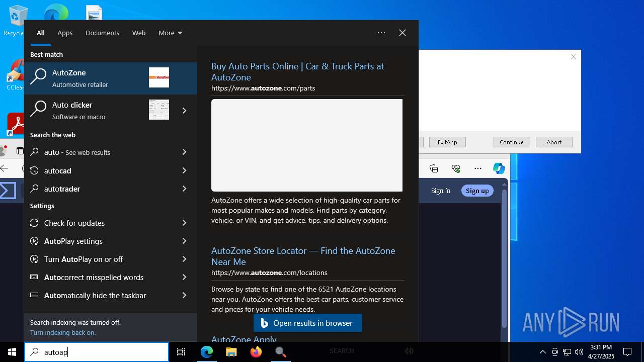Click Abort in the dialog
Screen dimensions: 644x362
point(554,142)
